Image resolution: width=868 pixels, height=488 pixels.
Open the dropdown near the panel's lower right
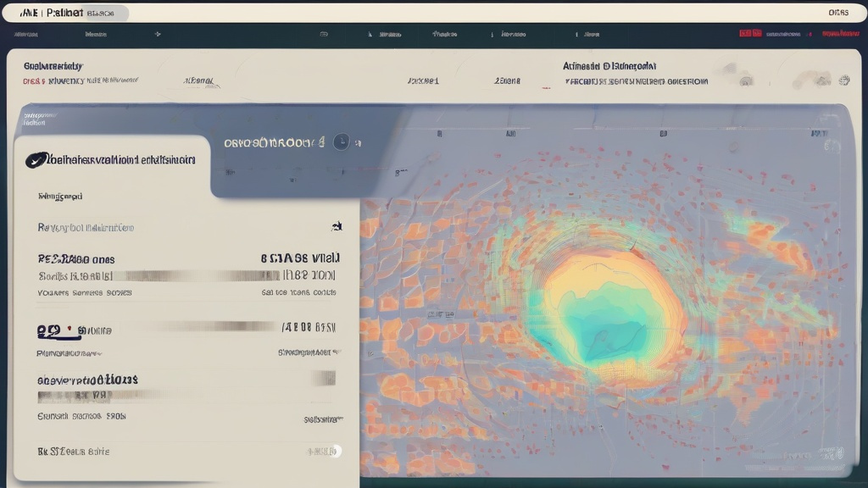[323, 419]
